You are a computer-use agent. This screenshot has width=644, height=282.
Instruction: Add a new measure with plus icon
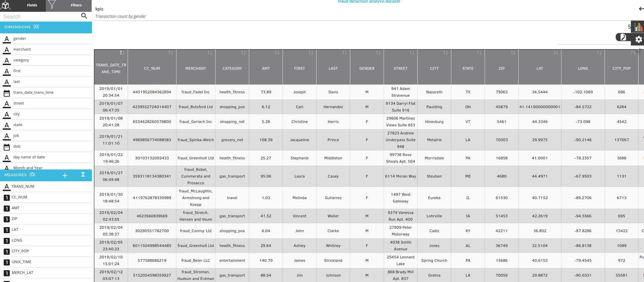click(65, 175)
